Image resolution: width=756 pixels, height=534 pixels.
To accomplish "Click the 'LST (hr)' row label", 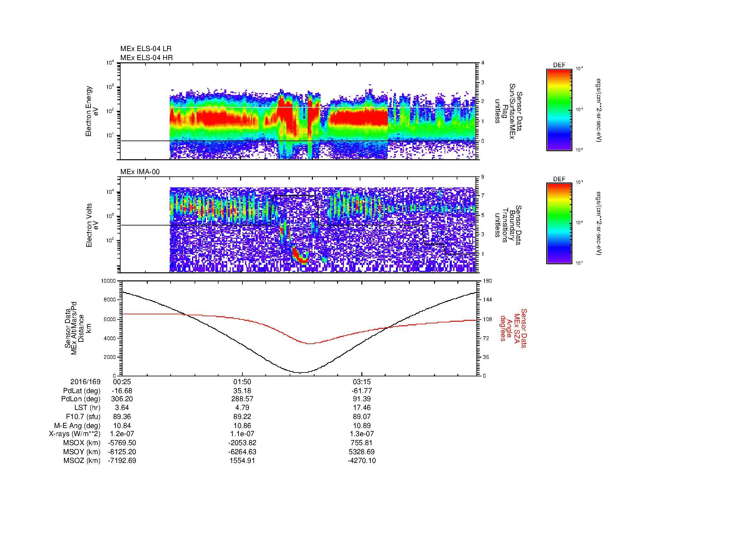I will pyautogui.click(x=87, y=408).
